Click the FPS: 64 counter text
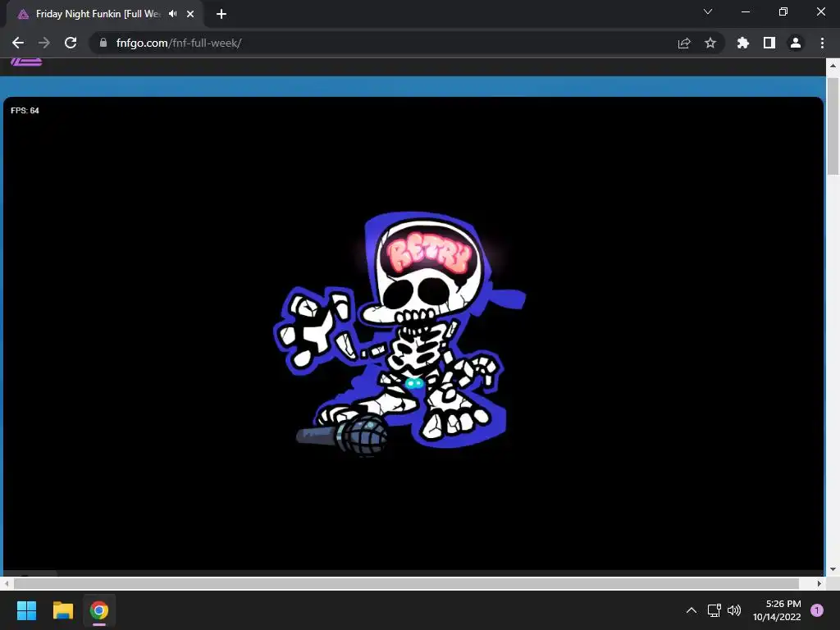The image size is (840, 630). tap(25, 111)
